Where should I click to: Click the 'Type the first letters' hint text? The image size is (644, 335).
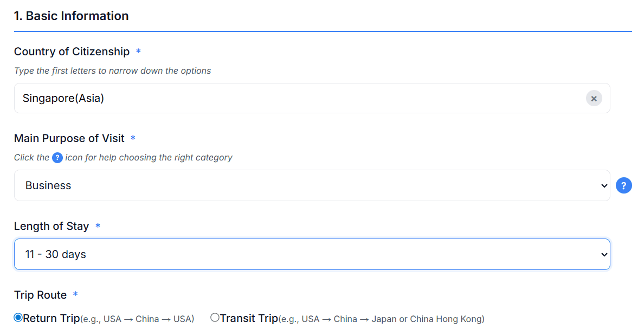point(112,71)
